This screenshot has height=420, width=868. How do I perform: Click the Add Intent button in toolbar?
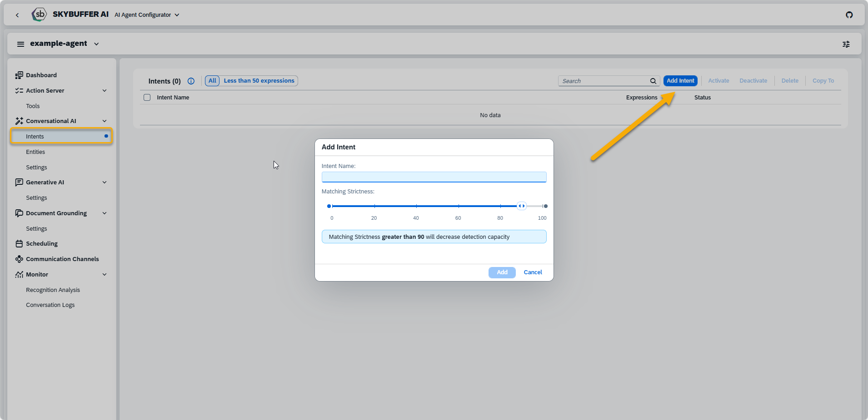[x=680, y=81]
